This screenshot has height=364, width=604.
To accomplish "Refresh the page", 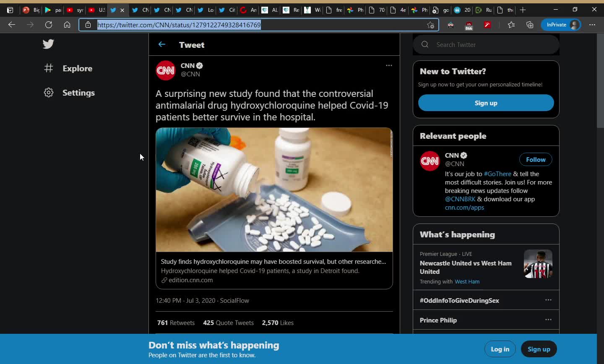I will tap(49, 25).
